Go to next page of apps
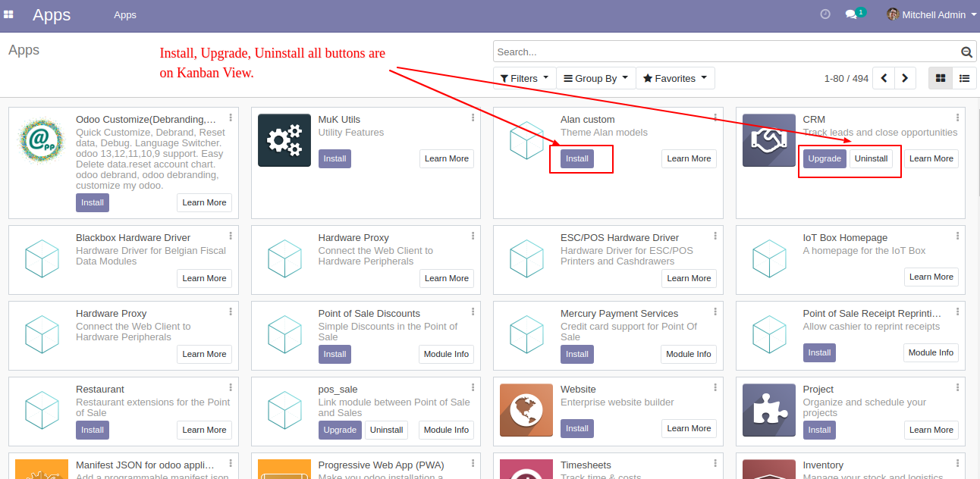Screen dimensions: 980x479 point(905,78)
